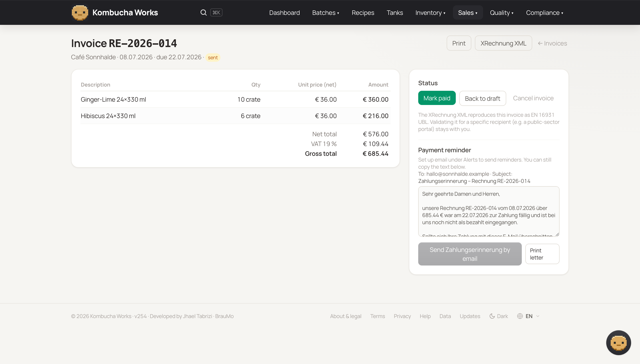Click the Kombucha Works title text
Screen dimensions: 640x364
tap(125, 12)
